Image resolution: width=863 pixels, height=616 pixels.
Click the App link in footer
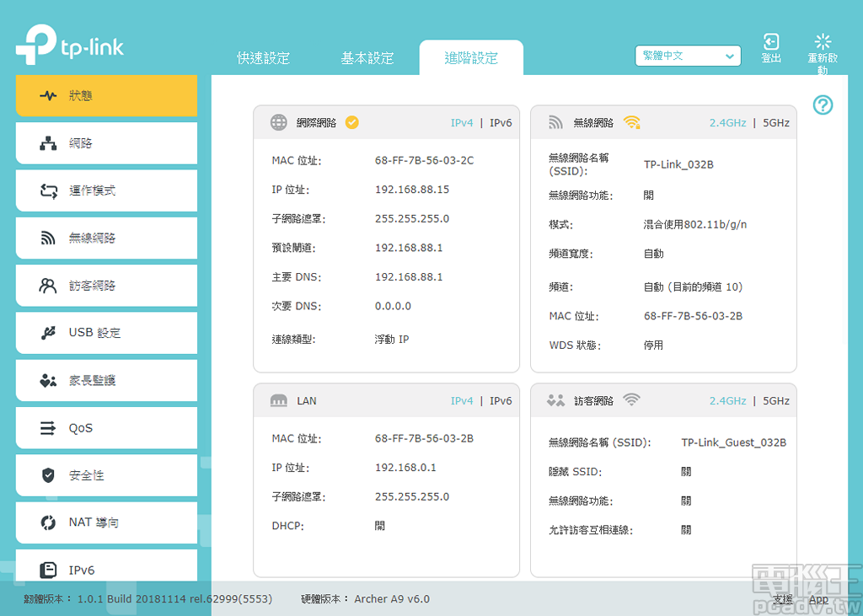pos(818,599)
